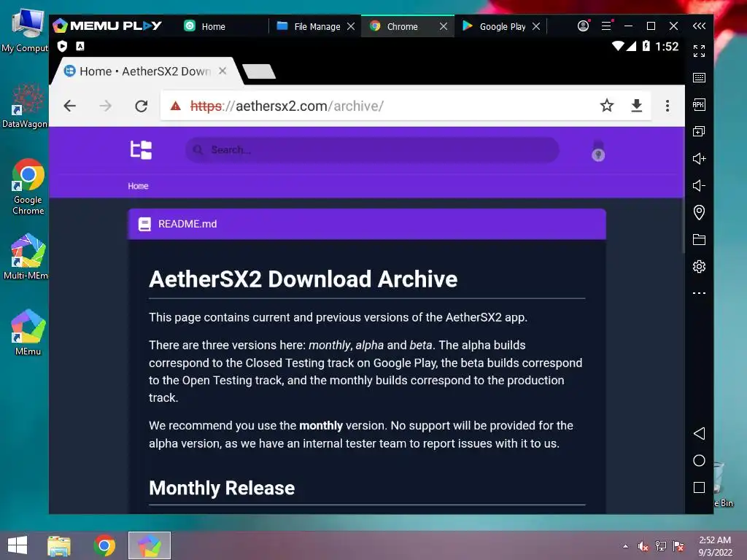747x560 pixels.
Task: Open Google Chrome desktop shortcut
Action: coord(28,187)
